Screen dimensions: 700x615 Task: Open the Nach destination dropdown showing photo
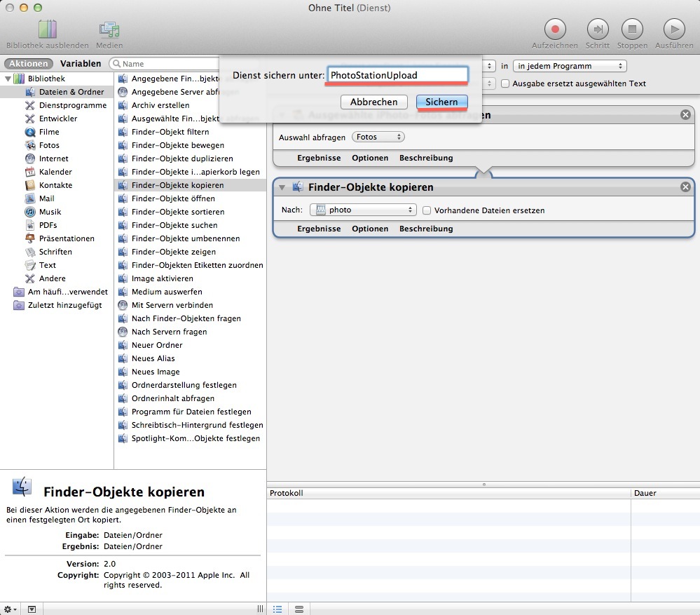(362, 210)
